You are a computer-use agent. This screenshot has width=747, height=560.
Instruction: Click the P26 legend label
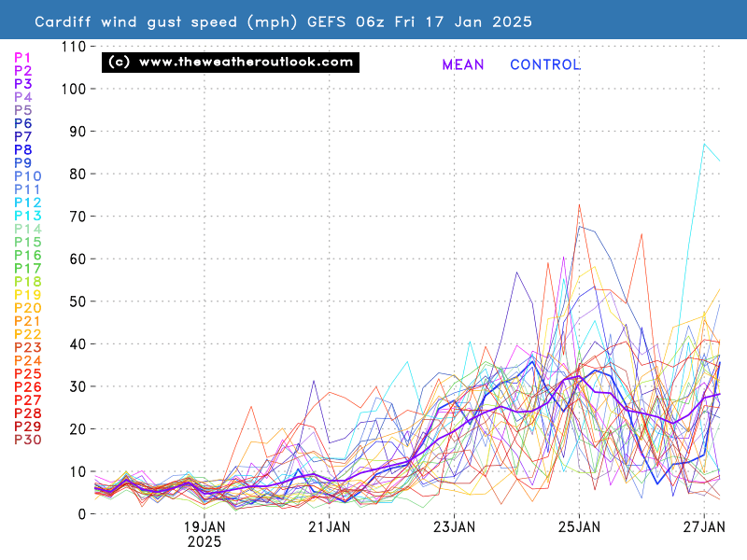pyautogui.click(x=28, y=387)
